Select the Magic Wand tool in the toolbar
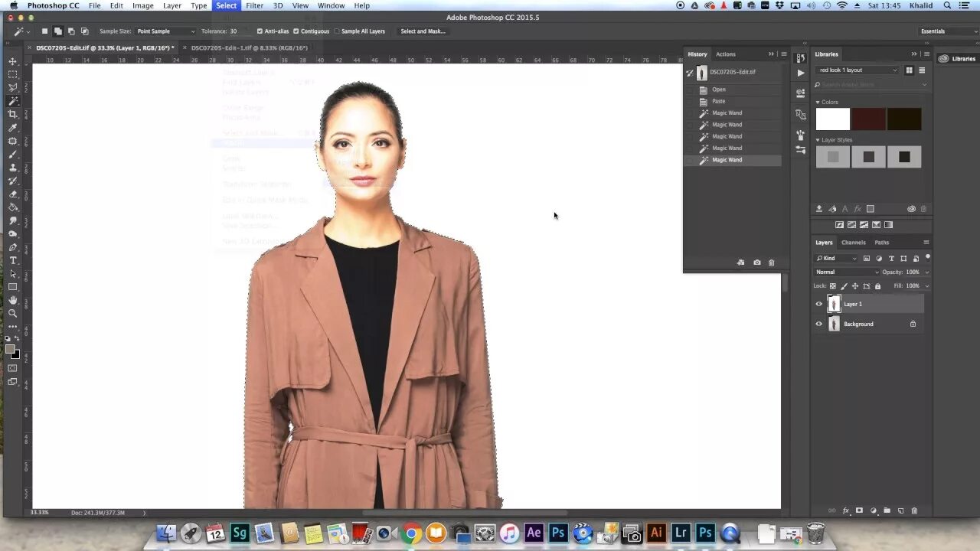 tap(12, 100)
